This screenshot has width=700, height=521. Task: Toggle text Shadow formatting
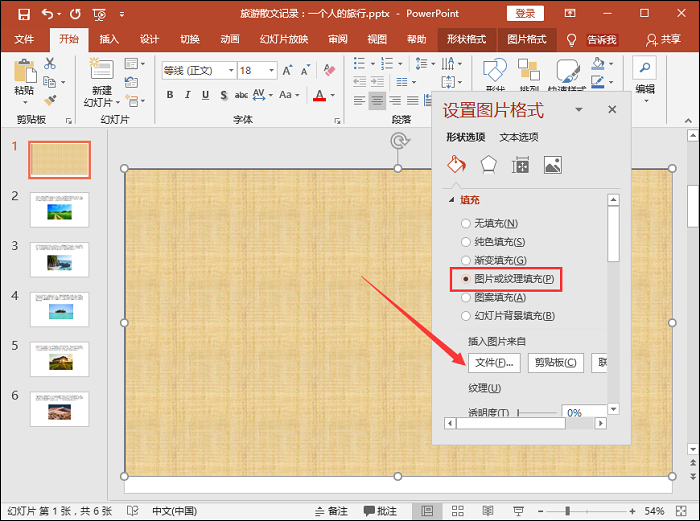(224, 95)
